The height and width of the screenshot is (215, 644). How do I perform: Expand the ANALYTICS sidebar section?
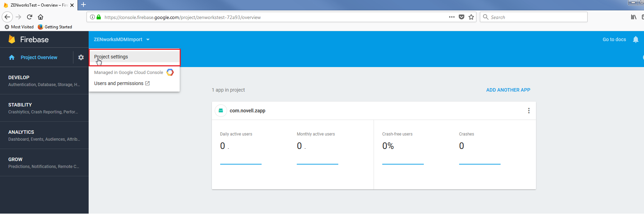click(44, 135)
